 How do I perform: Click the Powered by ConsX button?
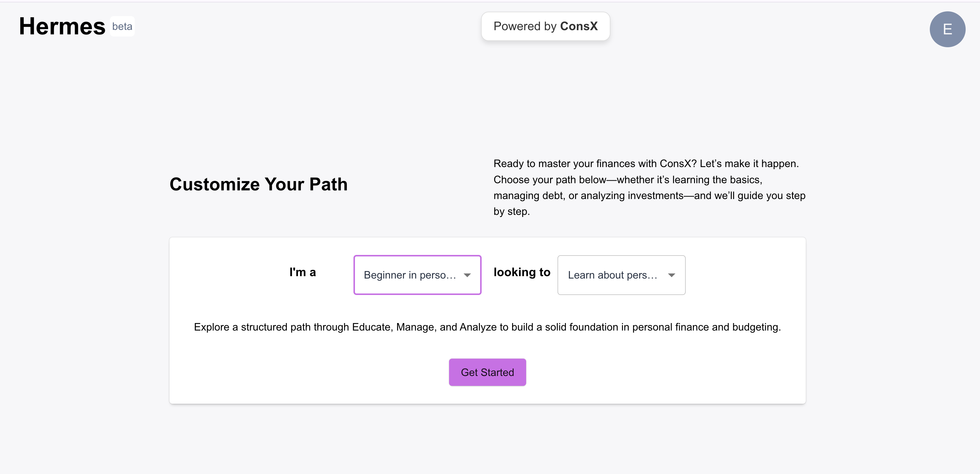pos(545,26)
